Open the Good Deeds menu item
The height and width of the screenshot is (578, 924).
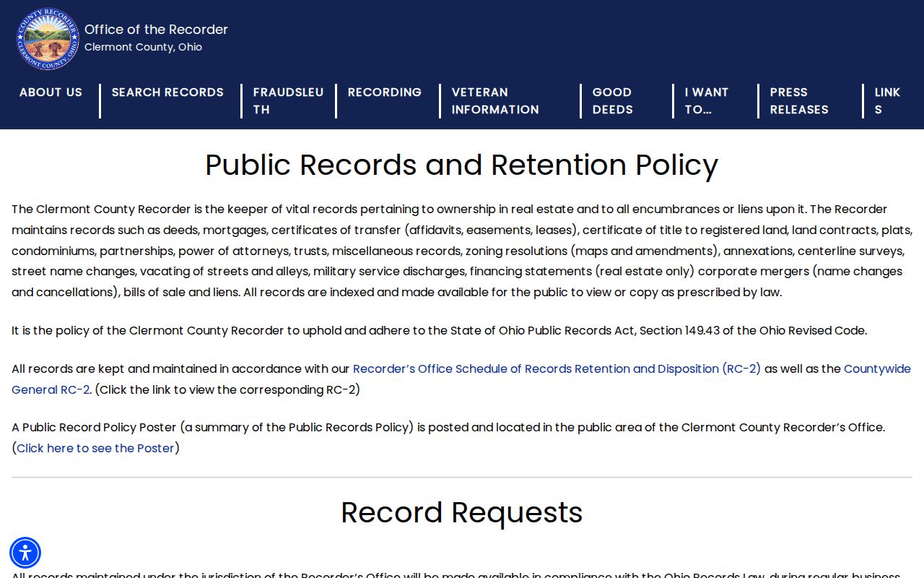(x=612, y=101)
